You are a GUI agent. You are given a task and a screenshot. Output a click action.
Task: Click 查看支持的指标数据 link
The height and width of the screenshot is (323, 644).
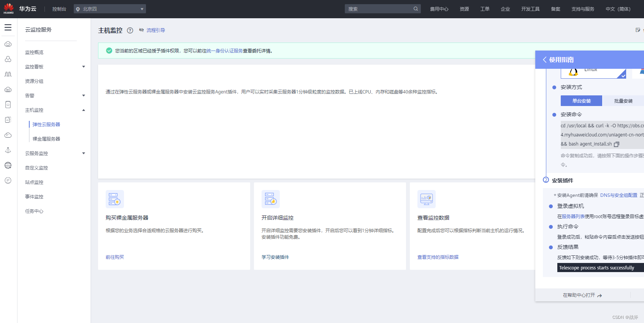click(x=438, y=257)
